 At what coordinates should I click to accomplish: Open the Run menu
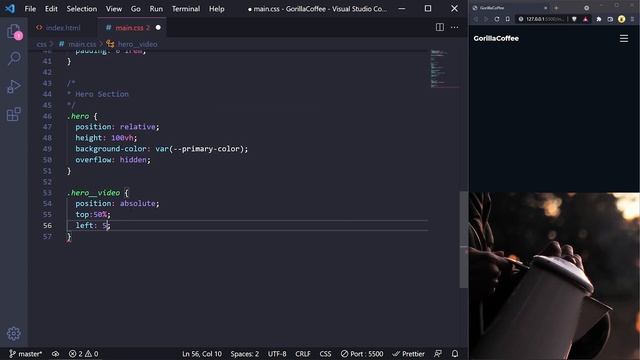(x=156, y=9)
